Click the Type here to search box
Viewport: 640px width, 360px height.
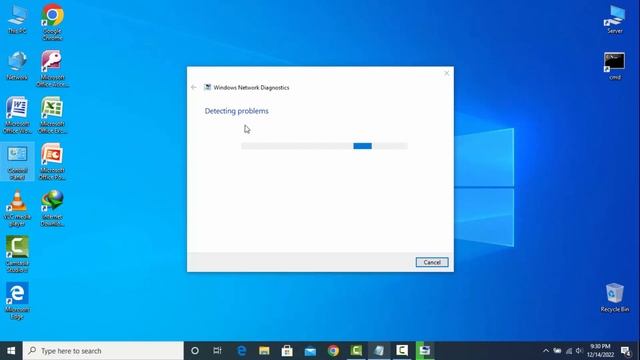103,351
